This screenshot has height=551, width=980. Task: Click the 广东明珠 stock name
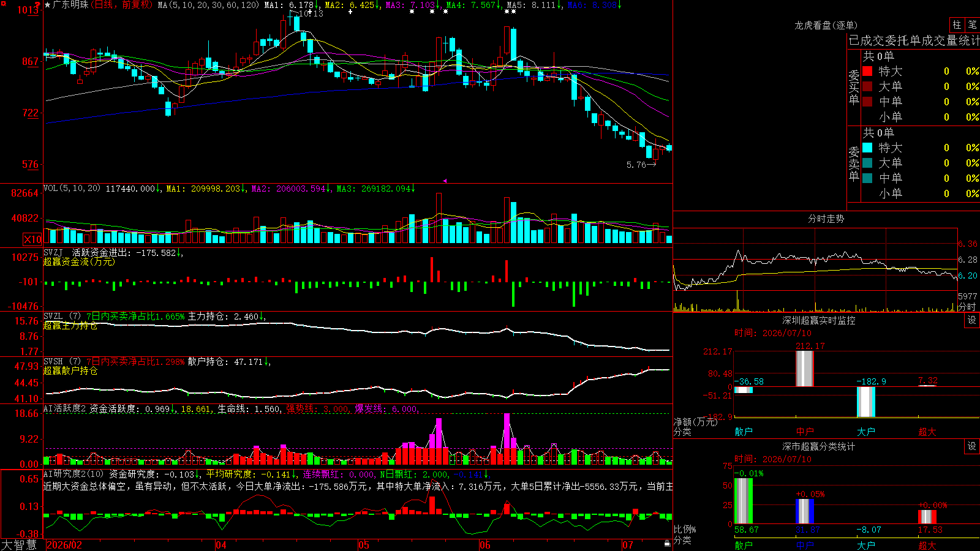click(70, 5)
